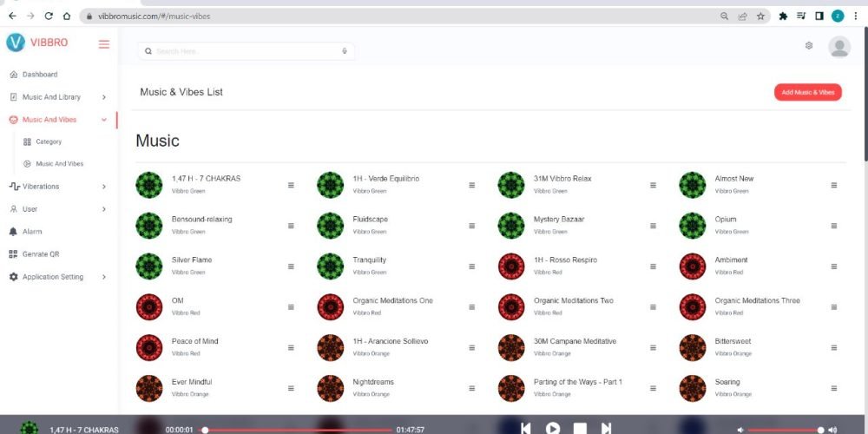868x434 pixels.
Task: Click the microphone icon in search bar
Action: tap(345, 51)
